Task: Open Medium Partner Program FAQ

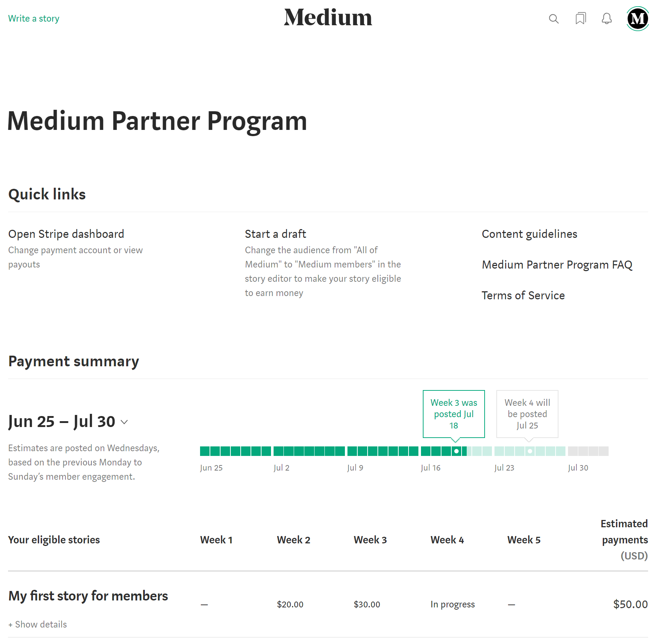Action: pos(557,265)
